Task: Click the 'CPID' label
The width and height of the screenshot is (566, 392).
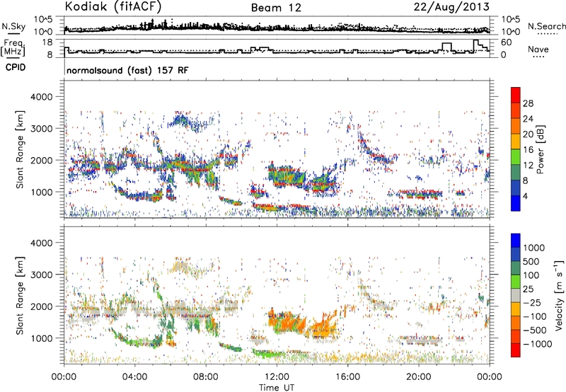Action: pyautogui.click(x=16, y=67)
